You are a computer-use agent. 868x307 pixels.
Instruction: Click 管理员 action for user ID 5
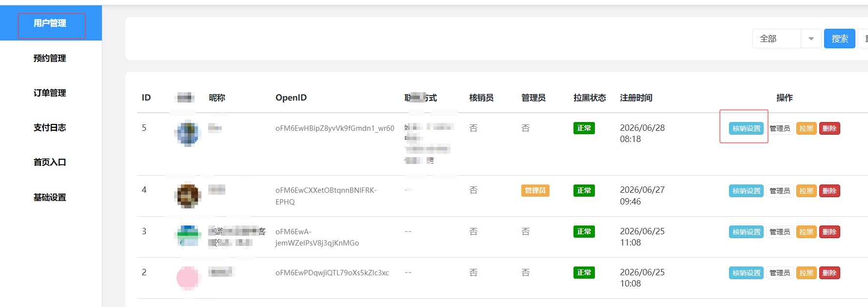(780, 128)
